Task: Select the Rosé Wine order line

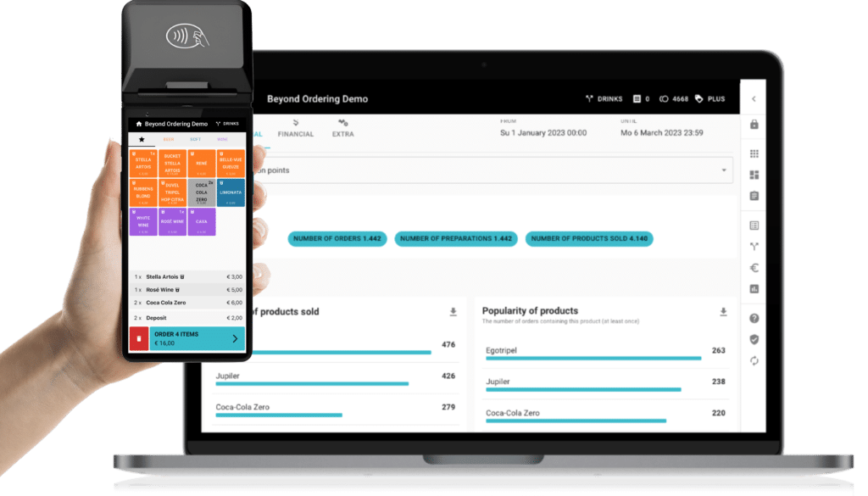Action: click(187, 289)
